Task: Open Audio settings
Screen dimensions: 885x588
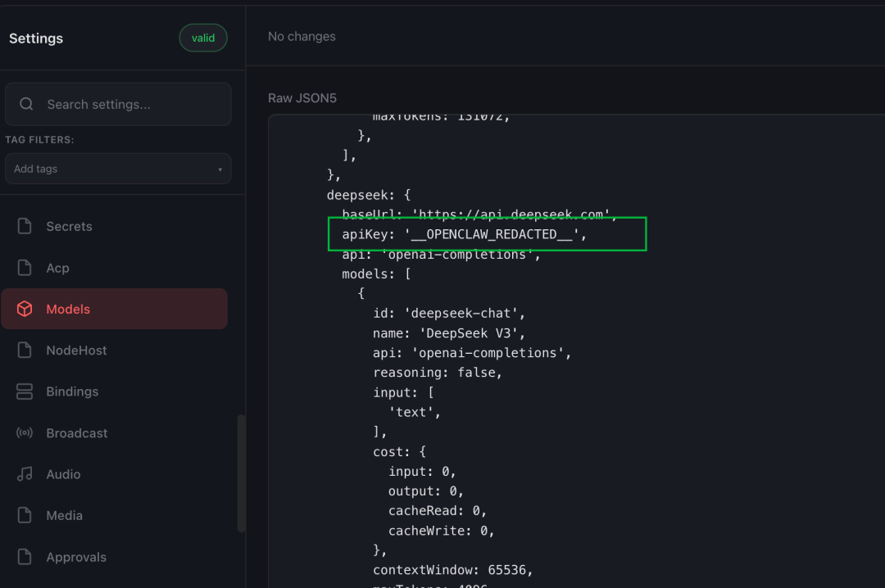Action: (x=115, y=474)
